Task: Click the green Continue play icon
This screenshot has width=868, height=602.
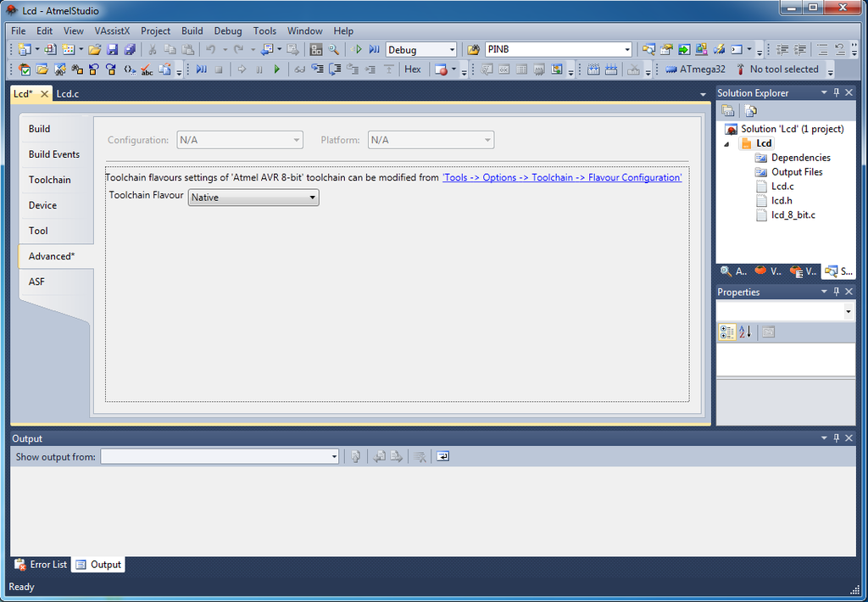Action: (277, 70)
